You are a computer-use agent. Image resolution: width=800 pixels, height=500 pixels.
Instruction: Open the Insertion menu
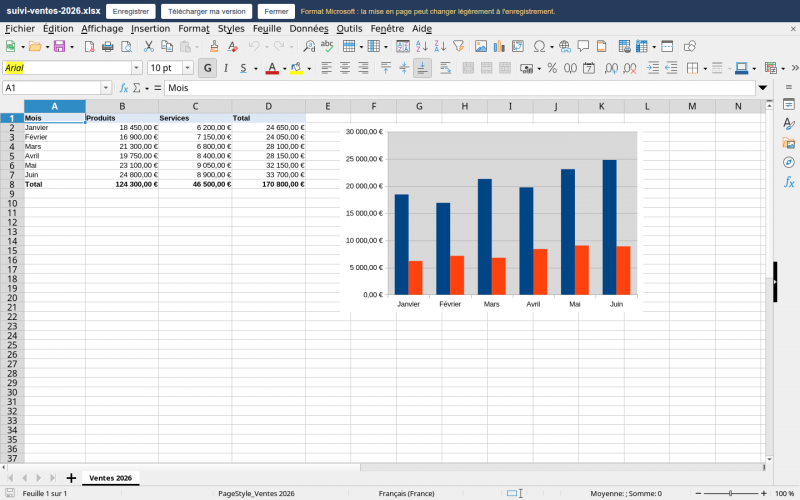151,29
